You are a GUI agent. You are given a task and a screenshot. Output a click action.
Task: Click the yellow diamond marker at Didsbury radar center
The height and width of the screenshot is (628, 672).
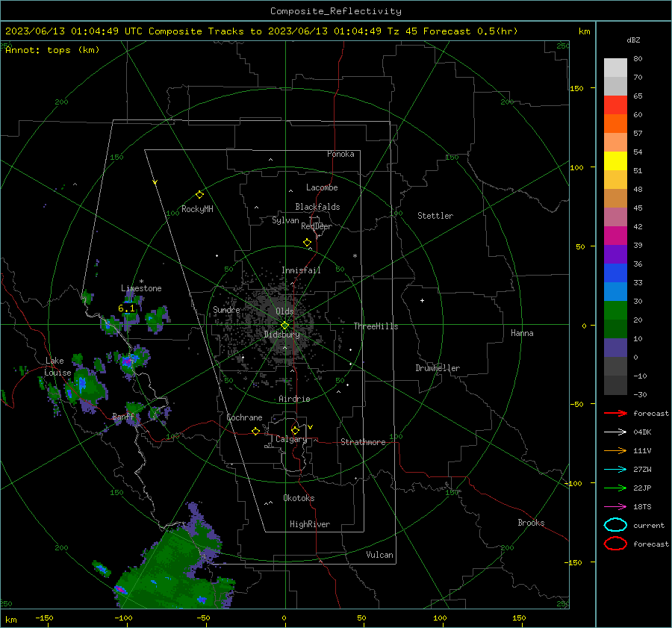tap(285, 326)
